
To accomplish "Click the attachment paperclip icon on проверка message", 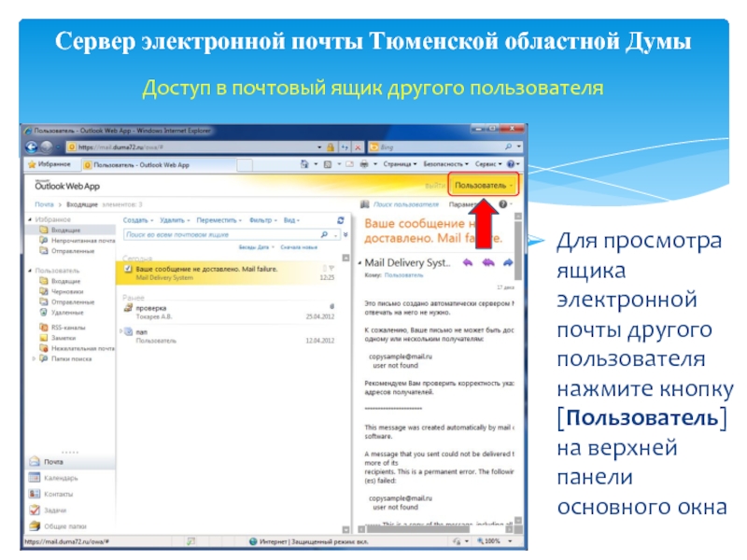I will pos(331,307).
